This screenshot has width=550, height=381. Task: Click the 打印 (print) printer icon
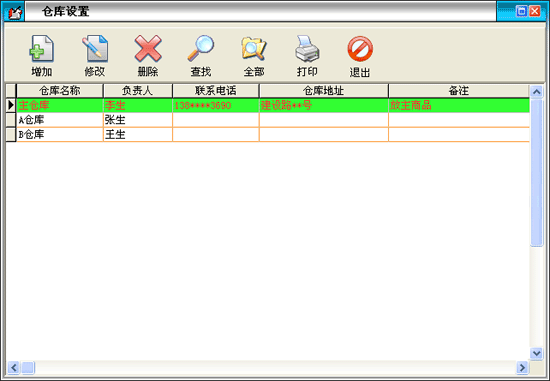[307, 49]
